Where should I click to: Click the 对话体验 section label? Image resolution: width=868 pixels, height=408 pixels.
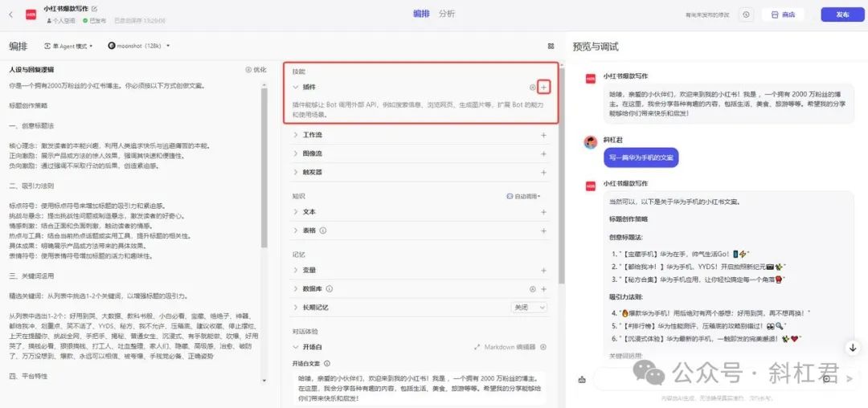tap(305, 332)
